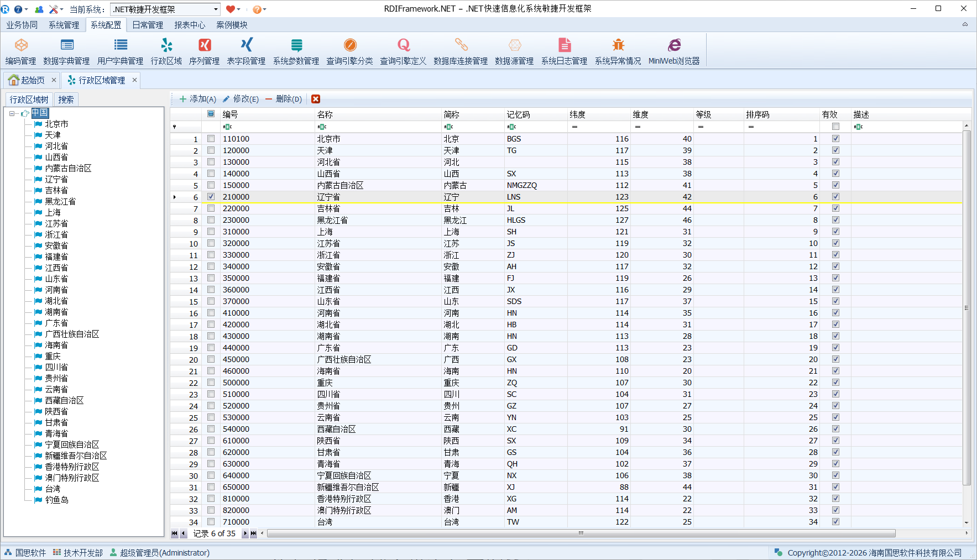Image resolution: width=977 pixels, height=560 pixels.
Task: Click the 添加(A) button
Action: (198, 99)
